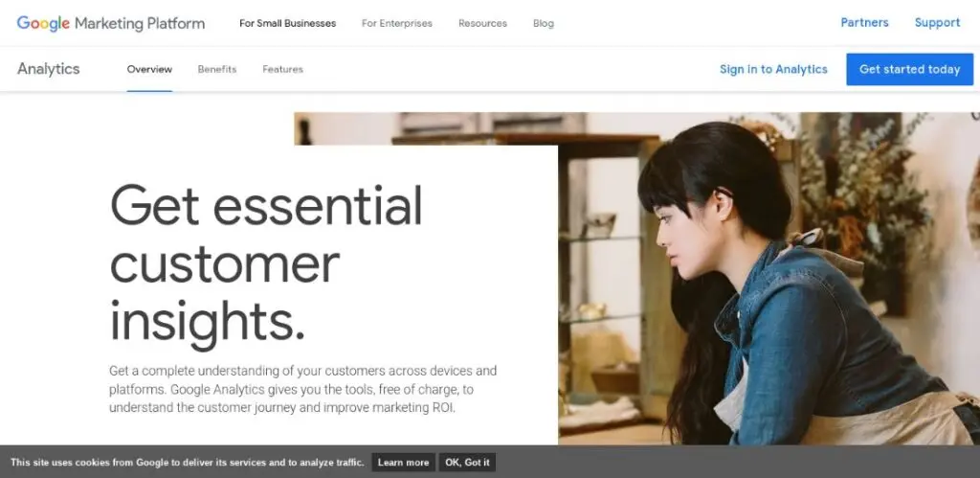Click the Analytics product title
This screenshot has width=980, height=478.
click(49, 69)
